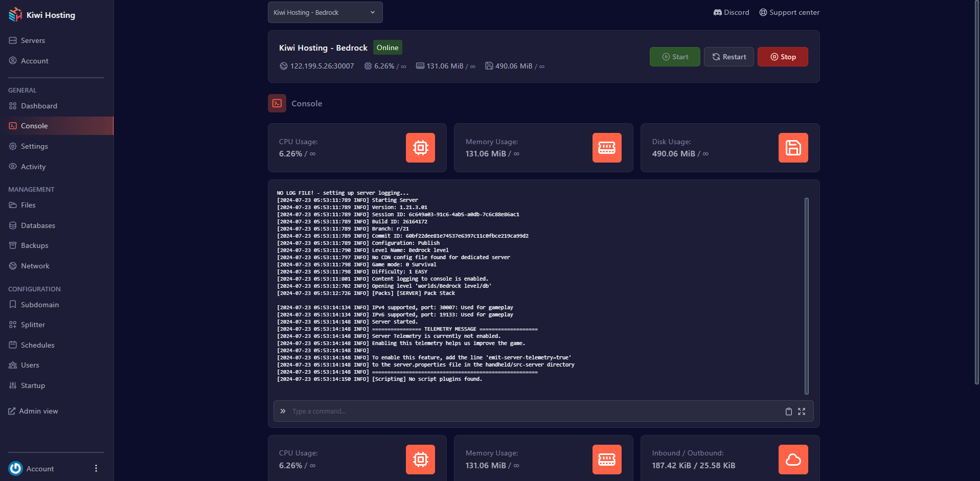Viewport: 980px width, 481px height.
Task: Click the Inbound/Outbound cloud icon
Action: 793,460
